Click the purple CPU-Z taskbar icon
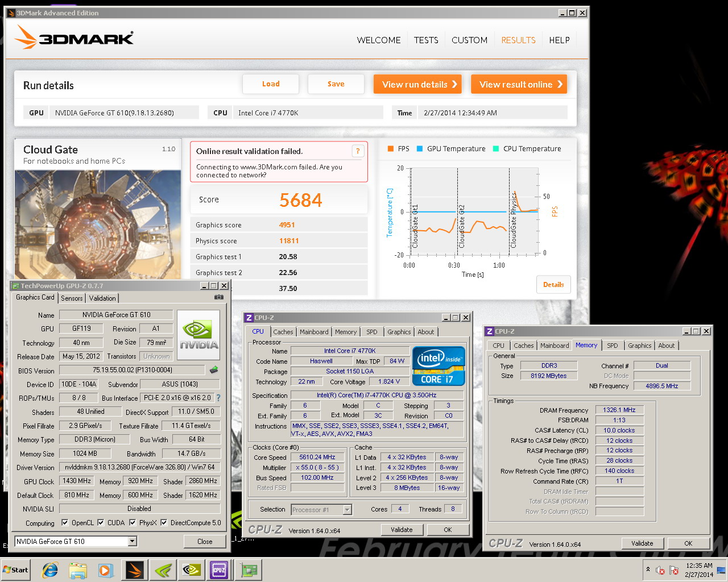The height and width of the screenshot is (582, 728). pos(219,570)
